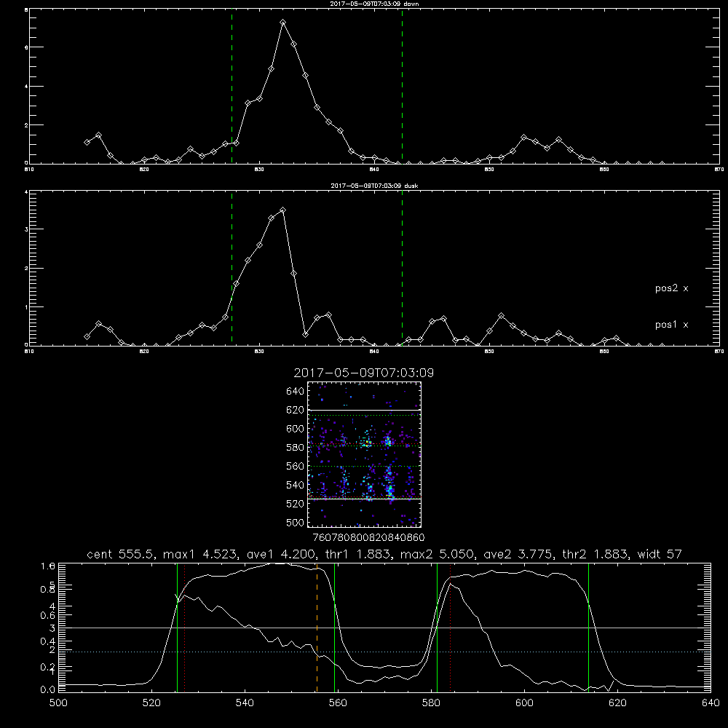Click the red dotted line near 527 in bottom plot
Image resolution: width=728 pixels, height=728 pixels.
click(184, 627)
